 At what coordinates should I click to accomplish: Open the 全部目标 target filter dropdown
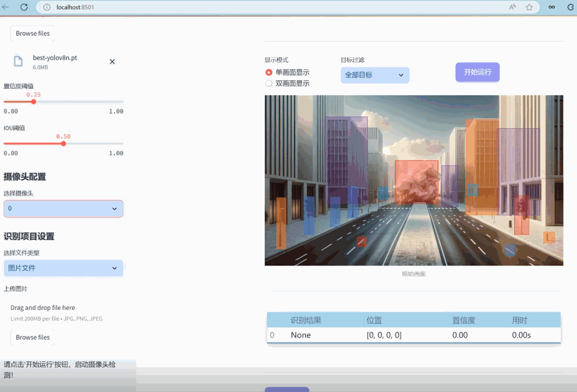[375, 75]
